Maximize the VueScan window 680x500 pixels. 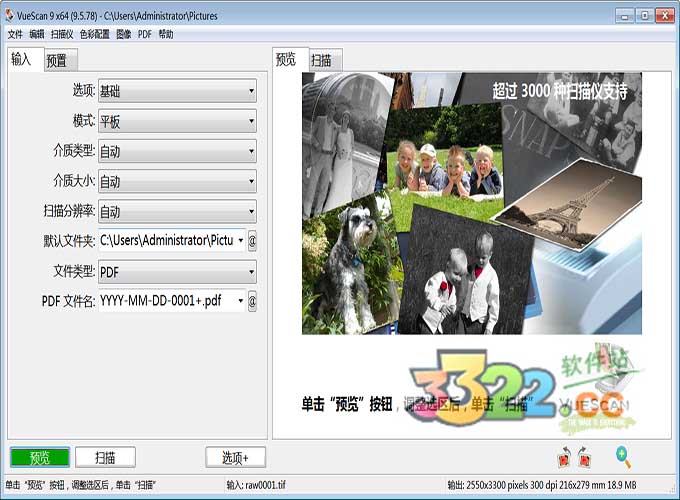tap(645, 16)
